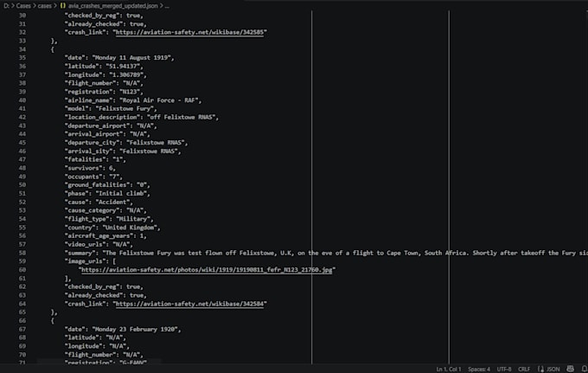Image resolution: width=588 pixels, height=373 pixels.
Task: Expand the D: breadcrumb
Action: click(x=6, y=6)
